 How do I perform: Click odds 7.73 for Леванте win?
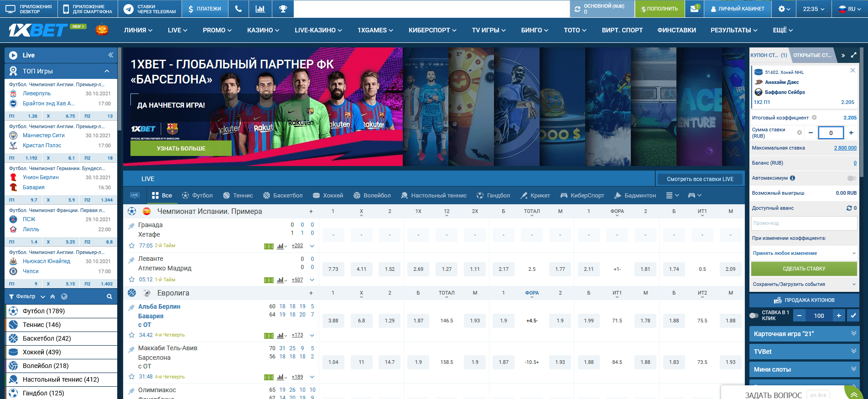coord(333,269)
